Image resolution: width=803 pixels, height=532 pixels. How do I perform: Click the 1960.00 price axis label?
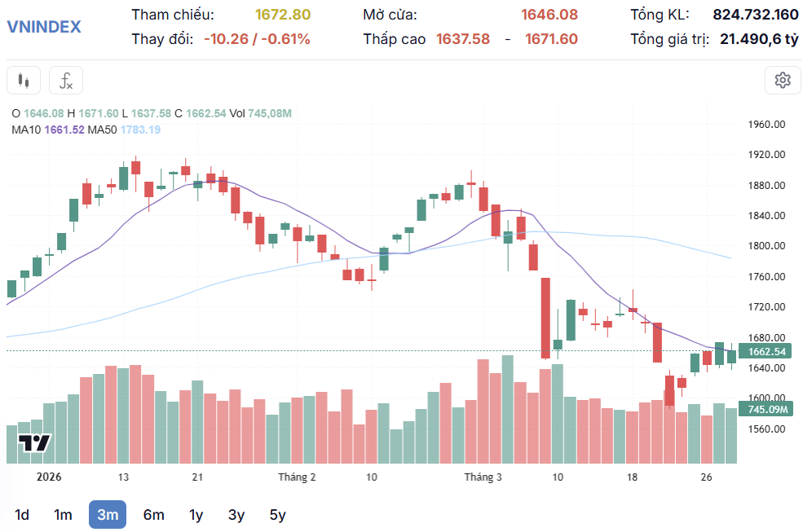point(765,125)
